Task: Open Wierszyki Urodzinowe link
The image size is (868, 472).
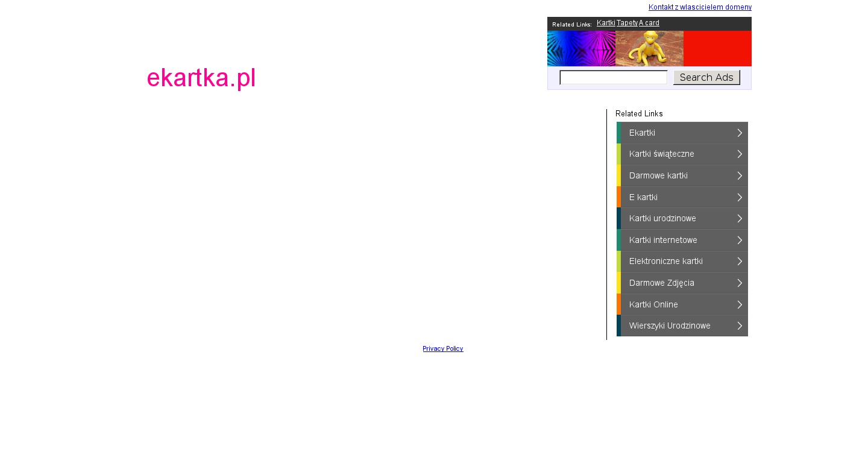Action: pyautogui.click(x=682, y=326)
